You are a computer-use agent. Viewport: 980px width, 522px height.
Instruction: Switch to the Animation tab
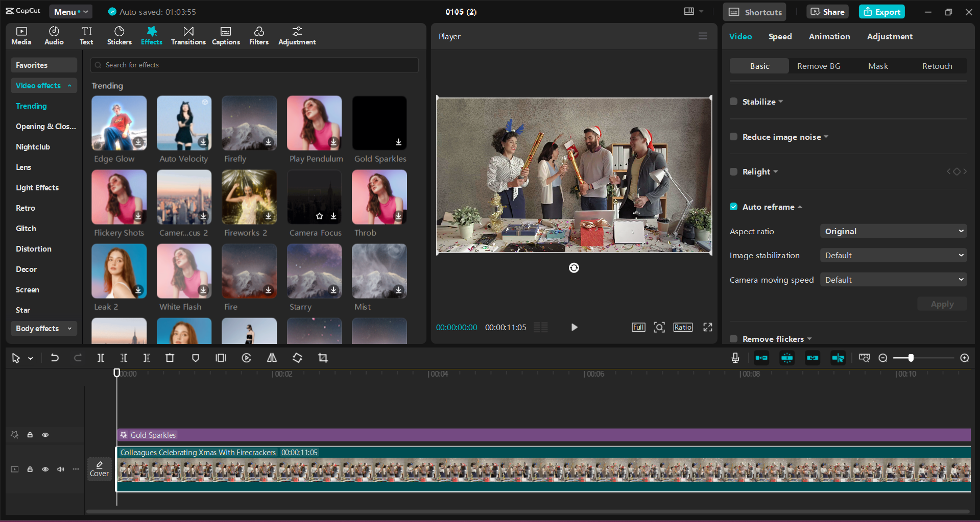point(829,36)
